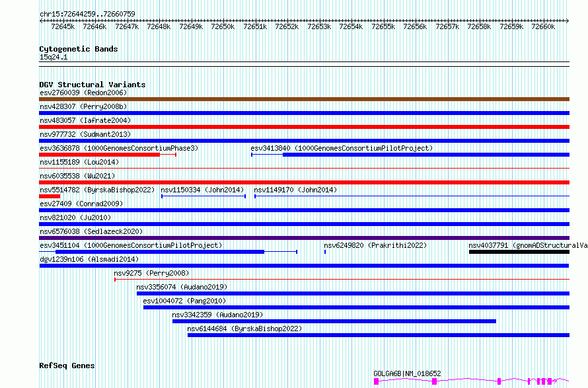Click esv1004072 (Pang2010) variant label

pos(184,301)
